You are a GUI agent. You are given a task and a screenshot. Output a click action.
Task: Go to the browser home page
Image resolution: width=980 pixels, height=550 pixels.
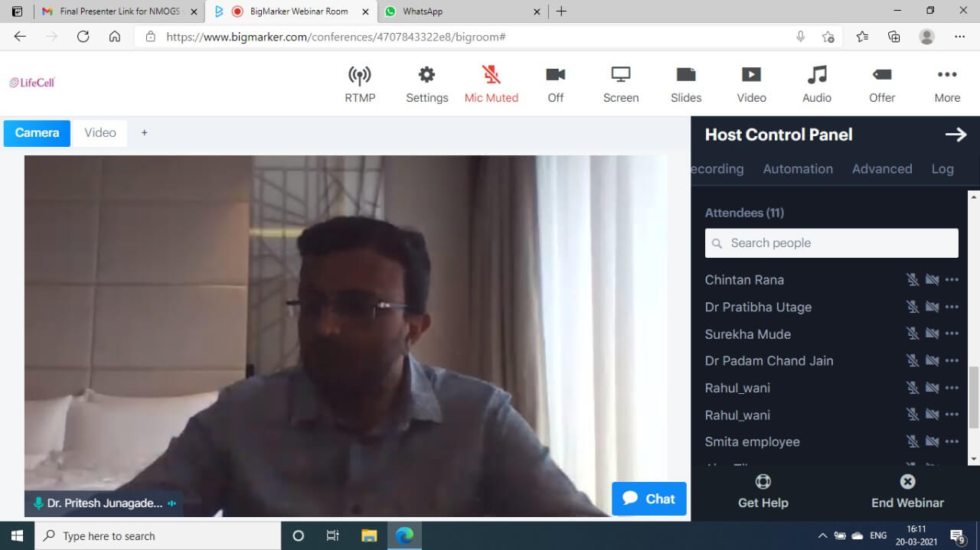[x=115, y=37]
